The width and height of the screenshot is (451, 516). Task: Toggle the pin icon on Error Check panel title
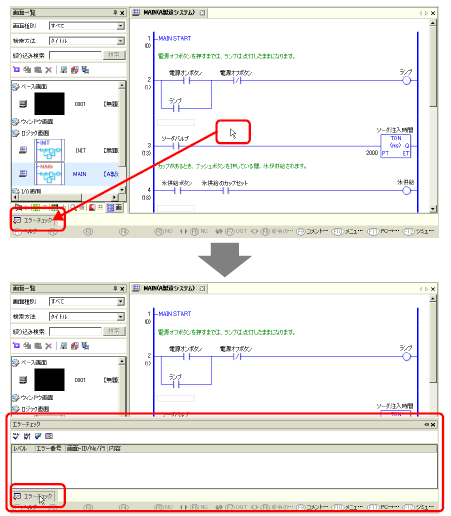[x=426, y=424]
